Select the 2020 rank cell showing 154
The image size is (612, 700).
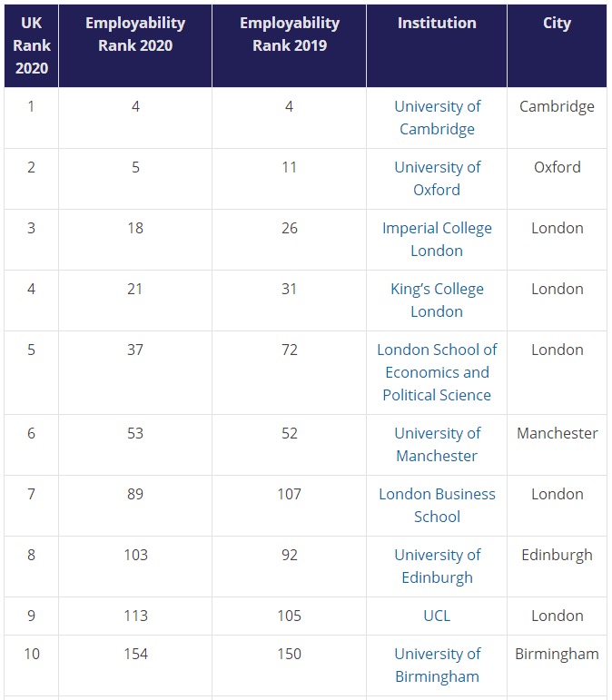pos(135,665)
